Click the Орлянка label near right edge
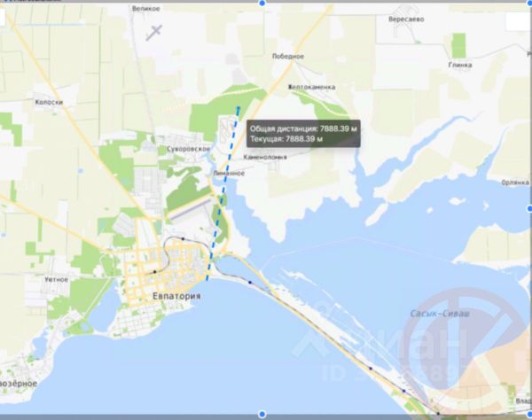Screen dimensions: 532x420 pyautogui.click(x=515, y=183)
